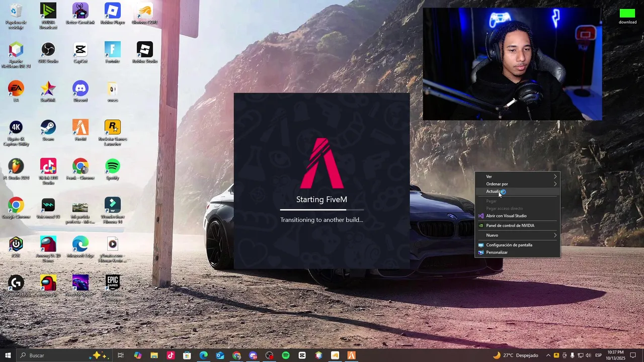Select the Elgato 4K Capture Utility shortcut
Viewport: 644px width, 362px height.
(x=16, y=133)
